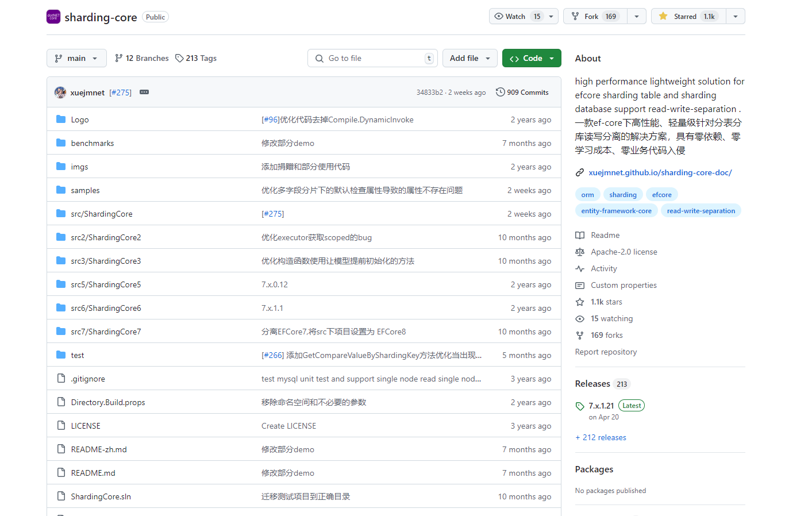Image resolution: width=812 pixels, height=516 pixels.
Task: Click the yellow star Starred icon
Action: point(663,16)
